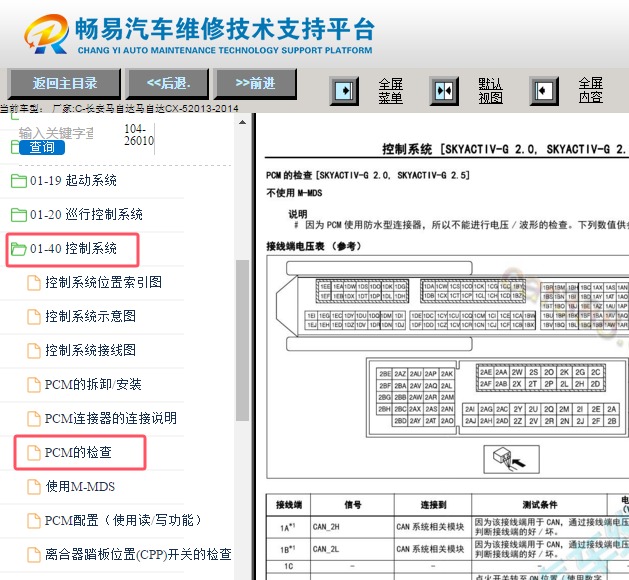Click the 测试条件 column header

(539, 505)
